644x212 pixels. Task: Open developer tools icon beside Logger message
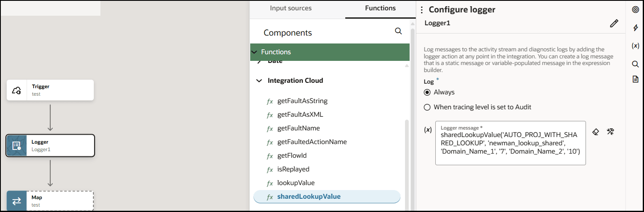[x=610, y=132]
